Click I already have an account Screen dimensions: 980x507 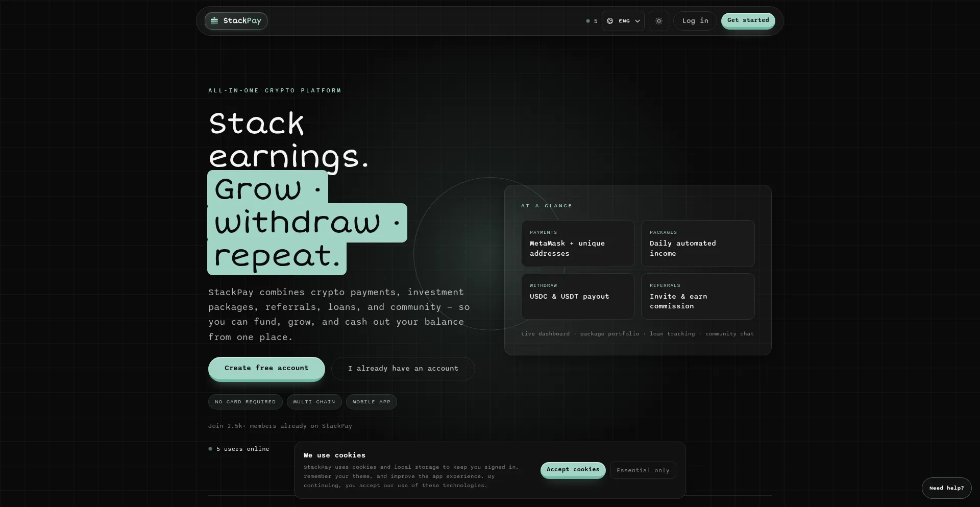pyautogui.click(x=403, y=369)
